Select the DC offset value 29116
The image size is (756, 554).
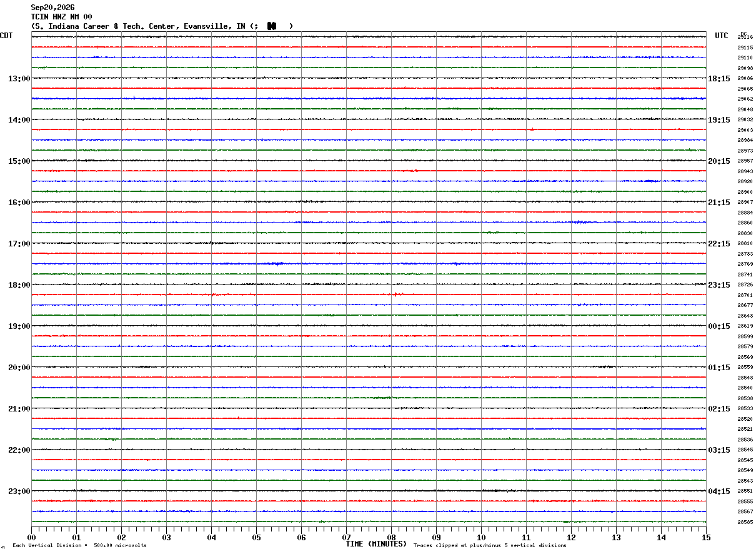point(745,38)
